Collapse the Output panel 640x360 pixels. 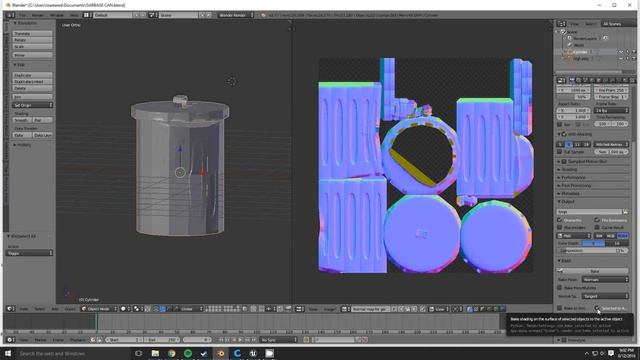pos(568,202)
